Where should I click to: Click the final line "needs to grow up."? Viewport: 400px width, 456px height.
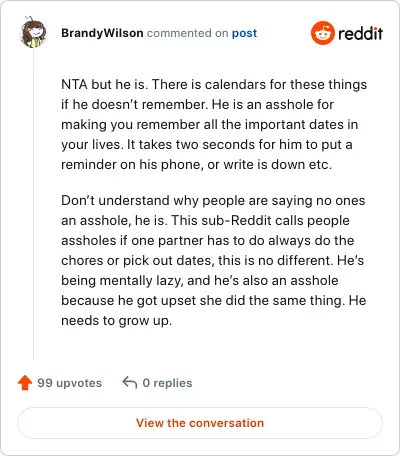pos(117,321)
